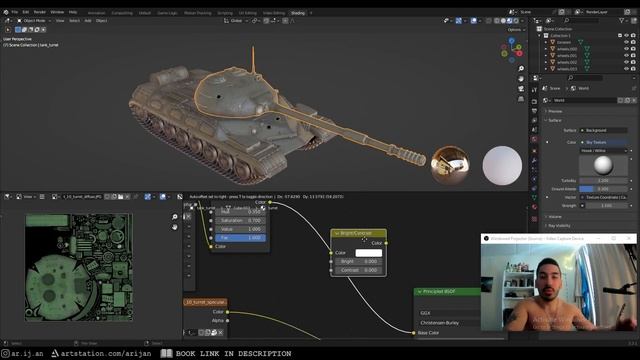The image size is (640, 360).
Task: Adjust the Turbidity value slider
Action: click(603, 180)
